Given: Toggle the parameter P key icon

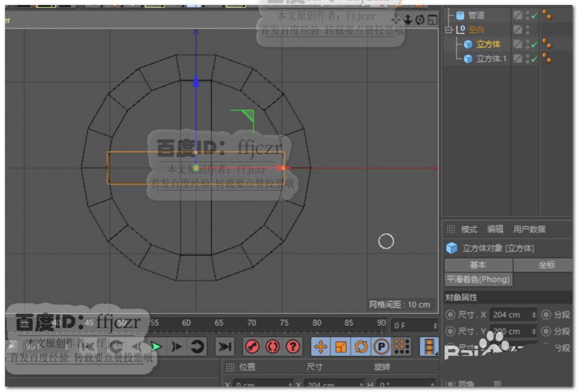Looking at the screenshot, I should (381, 346).
